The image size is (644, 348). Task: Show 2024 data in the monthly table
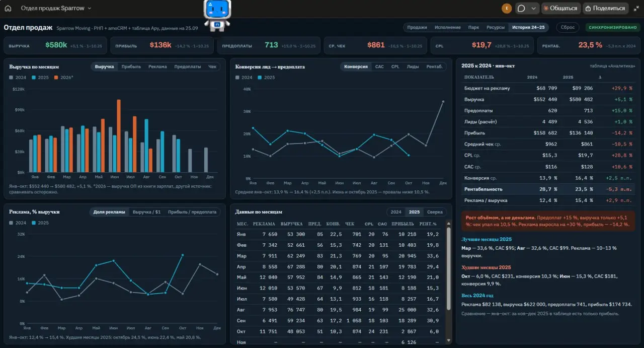pyautogui.click(x=396, y=212)
